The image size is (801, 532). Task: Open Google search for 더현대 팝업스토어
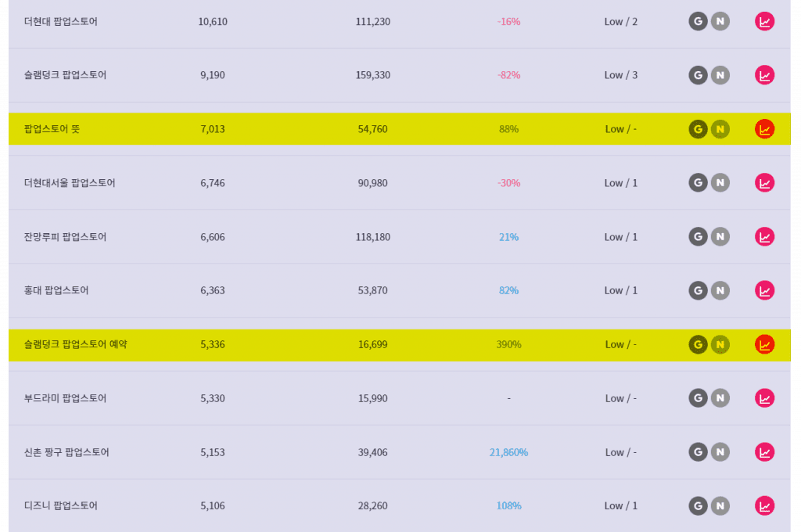(x=698, y=21)
